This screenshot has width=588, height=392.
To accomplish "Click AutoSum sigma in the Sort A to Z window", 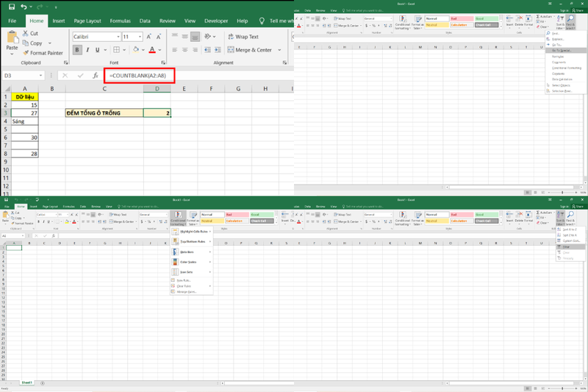I will [x=538, y=213].
